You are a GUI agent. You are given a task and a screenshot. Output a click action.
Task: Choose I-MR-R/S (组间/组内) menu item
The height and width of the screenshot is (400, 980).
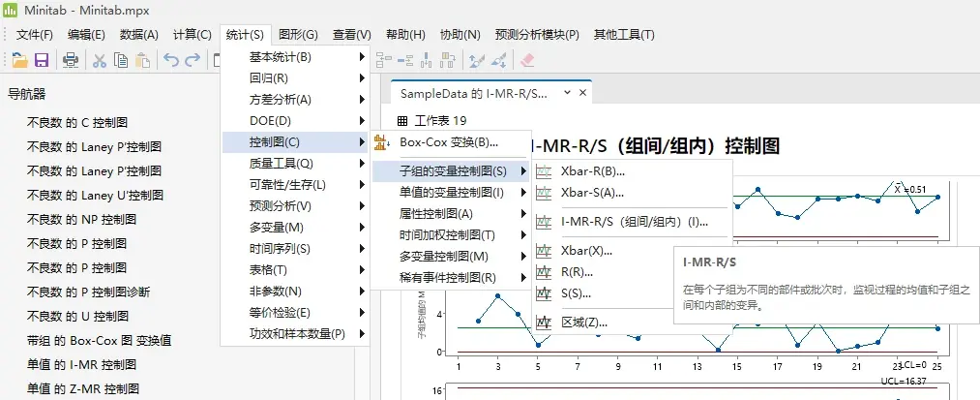[x=635, y=221]
